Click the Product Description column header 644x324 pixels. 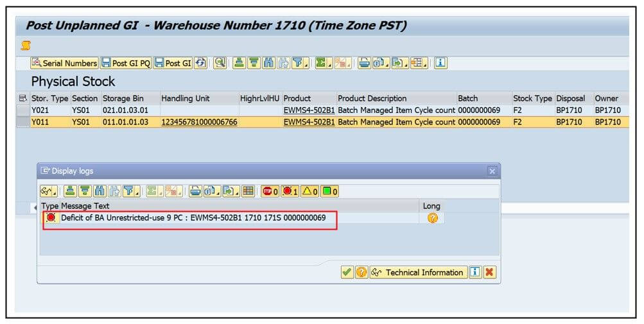point(396,98)
